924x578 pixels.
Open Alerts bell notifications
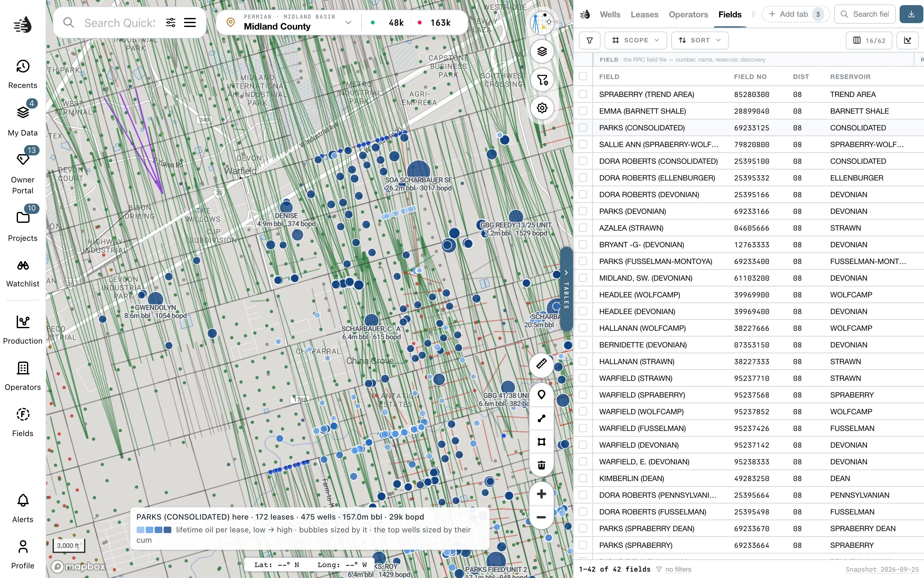pos(22,508)
